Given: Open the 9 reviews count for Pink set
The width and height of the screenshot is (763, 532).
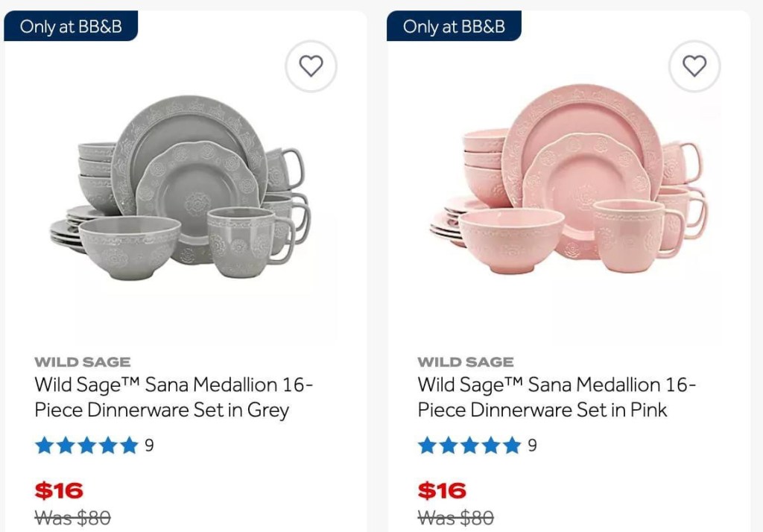Looking at the screenshot, I should click(532, 446).
